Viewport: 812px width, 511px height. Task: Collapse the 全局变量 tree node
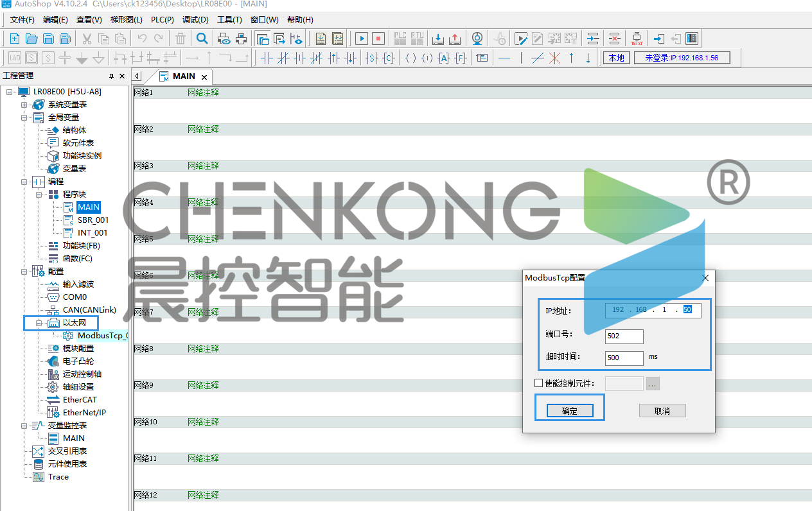coord(24,117)
